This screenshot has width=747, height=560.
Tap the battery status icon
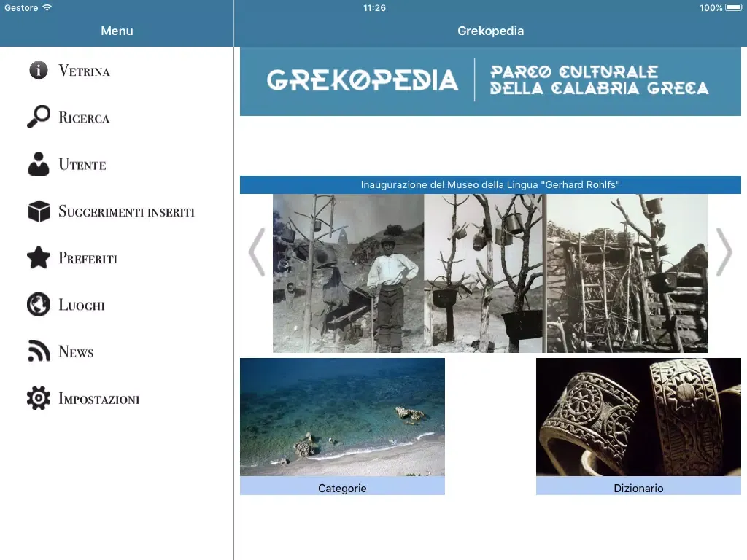pos(734,7)
